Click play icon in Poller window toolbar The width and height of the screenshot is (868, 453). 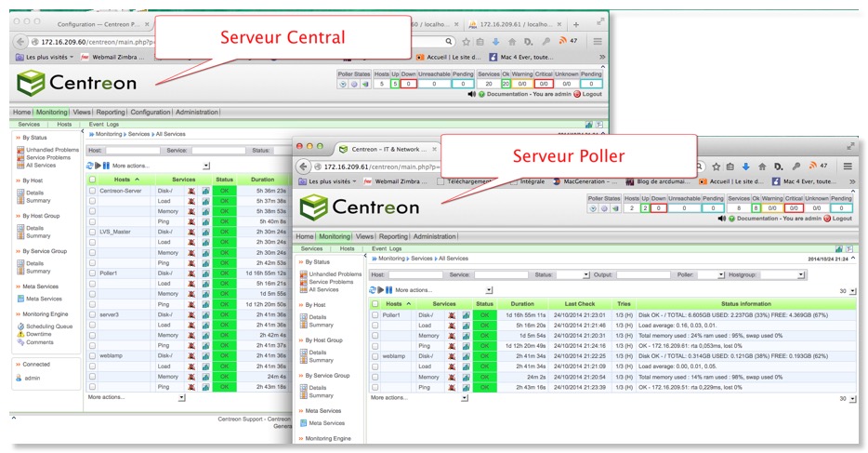tap(381, 289)
